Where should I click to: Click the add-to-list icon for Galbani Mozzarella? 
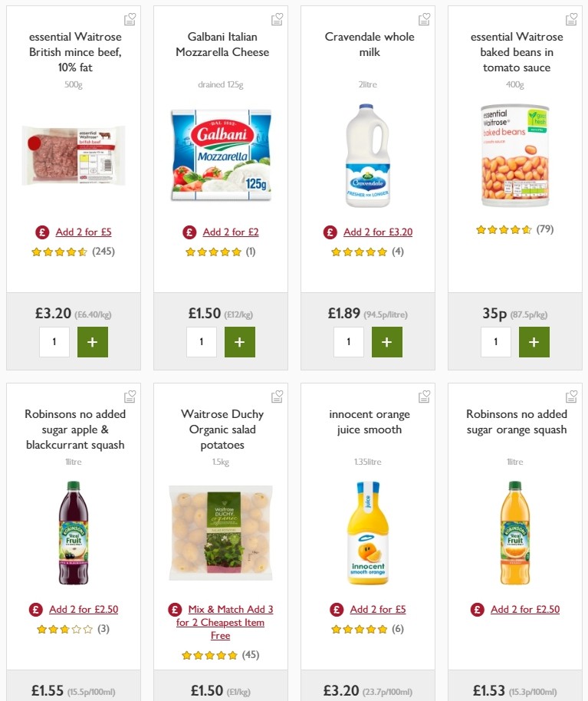(x=277, y=19)
